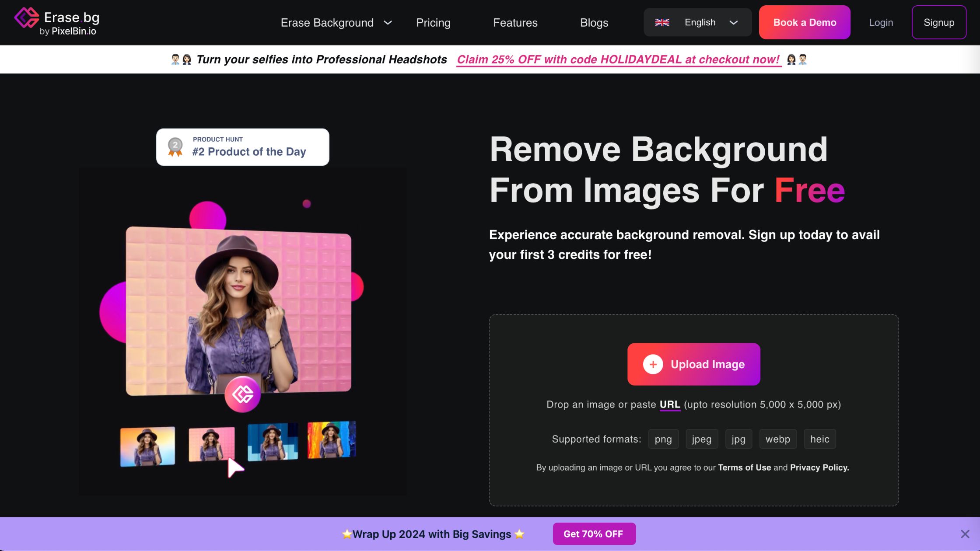Image resolution: width=980 pixels, height=551 pixels.
Task: Open the Pricing menu item
Action: [433, 22]
